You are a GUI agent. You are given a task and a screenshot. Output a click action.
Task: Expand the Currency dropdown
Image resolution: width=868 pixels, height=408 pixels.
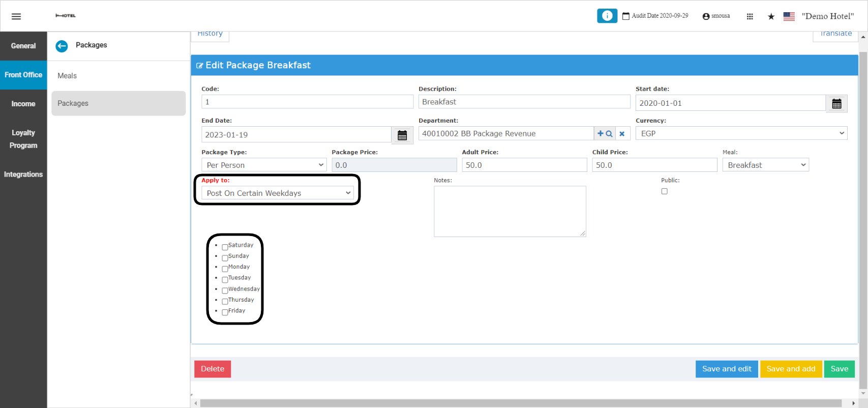741,133
